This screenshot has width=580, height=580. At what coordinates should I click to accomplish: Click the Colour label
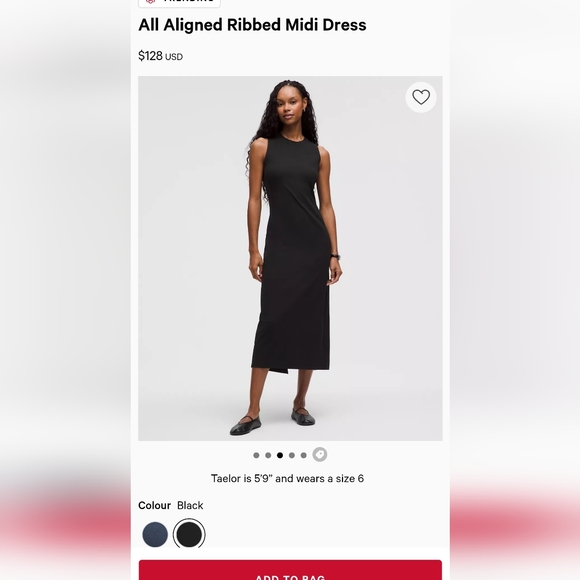tap(155, 505)
